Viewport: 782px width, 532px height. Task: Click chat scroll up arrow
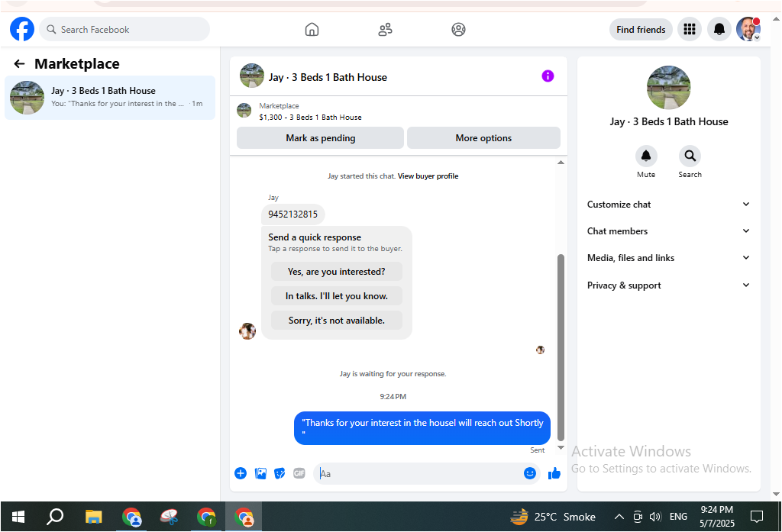[x=561, y=163]
